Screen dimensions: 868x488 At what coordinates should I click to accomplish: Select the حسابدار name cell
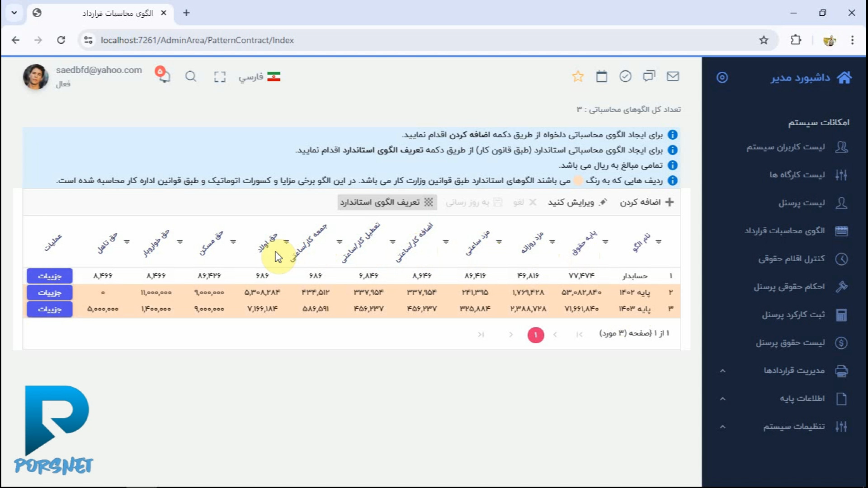click(635, 276)
